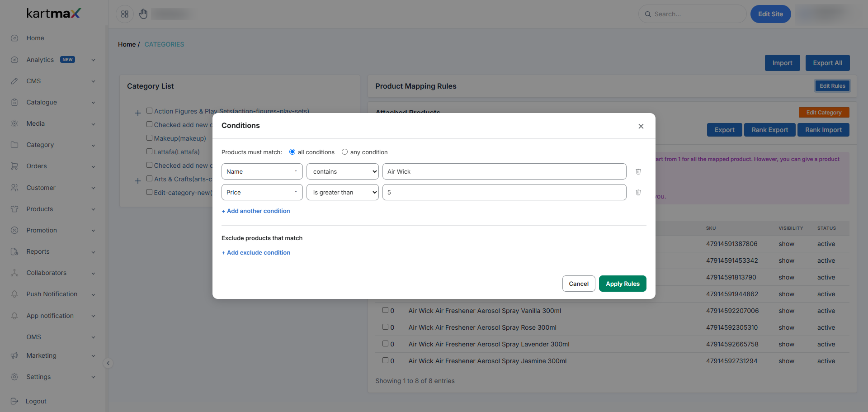The image size is (868, 412).
Task: Click the Orders cart icon
Action: click(14, 166)
